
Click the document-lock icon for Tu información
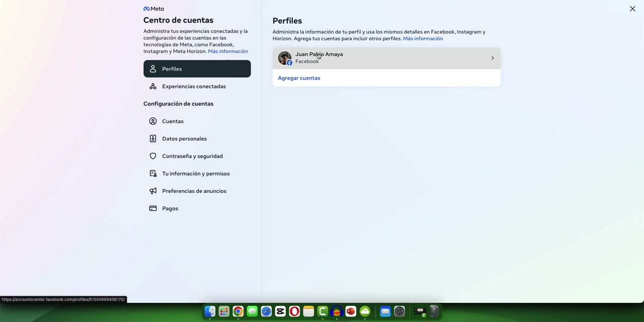(153, 174)
